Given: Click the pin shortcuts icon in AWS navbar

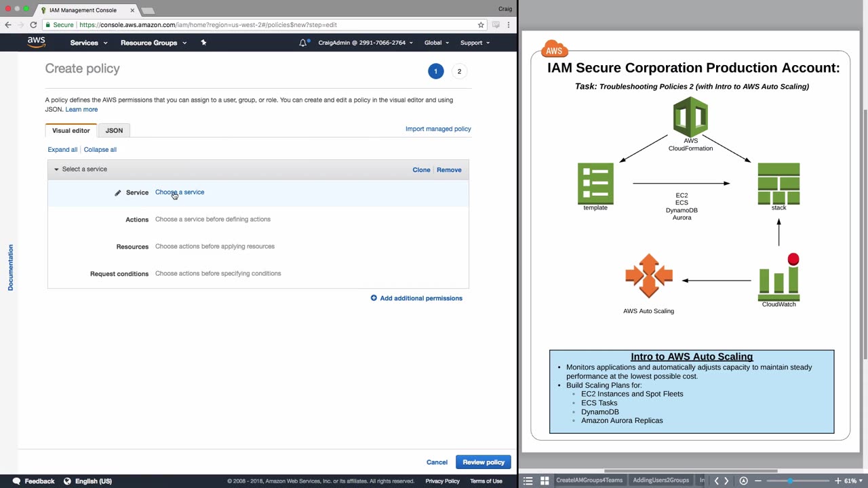Looking at the screenshot, I should click(x=203, y=43).
